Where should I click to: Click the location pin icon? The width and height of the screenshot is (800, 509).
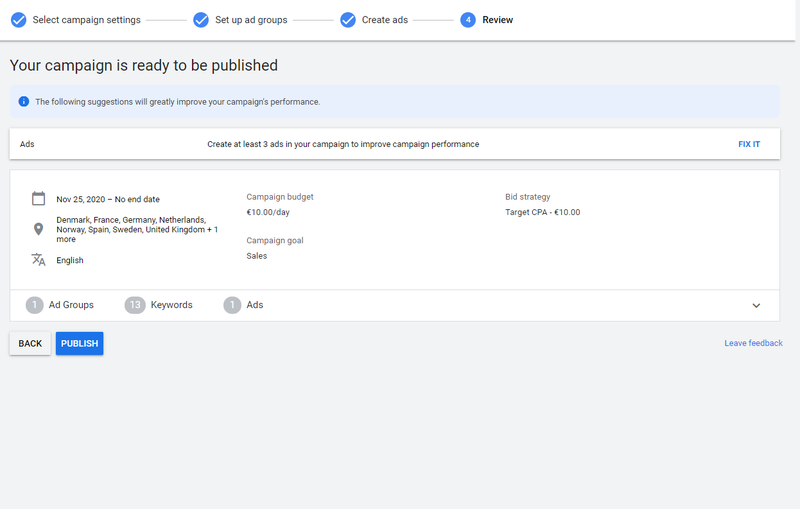(38, 229)
